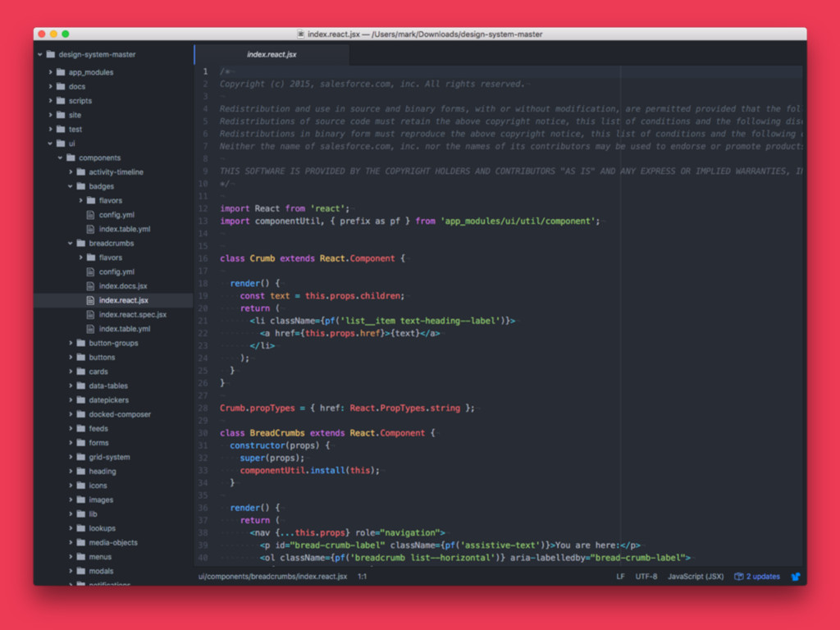This screenshot has height=630, width=840.
Task: Click the status bar file path
Action: click(x=272, y=577)
